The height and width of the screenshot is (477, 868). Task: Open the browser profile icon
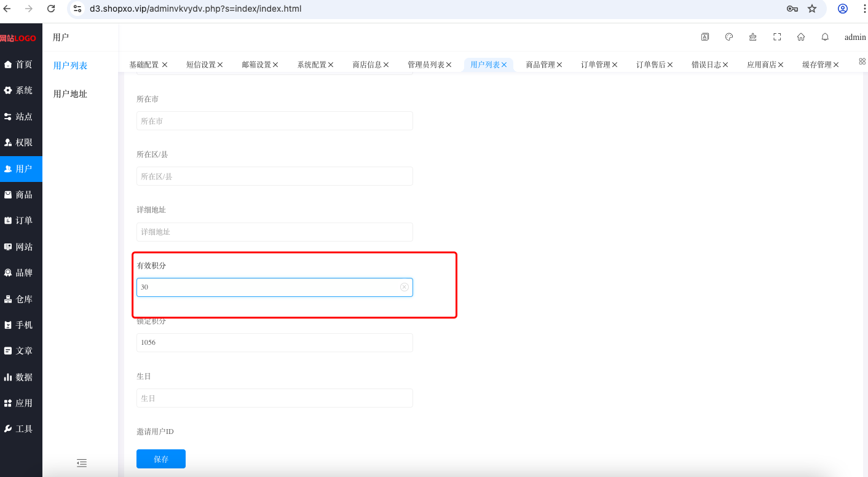pyautogui.click(x=843, y=9)
